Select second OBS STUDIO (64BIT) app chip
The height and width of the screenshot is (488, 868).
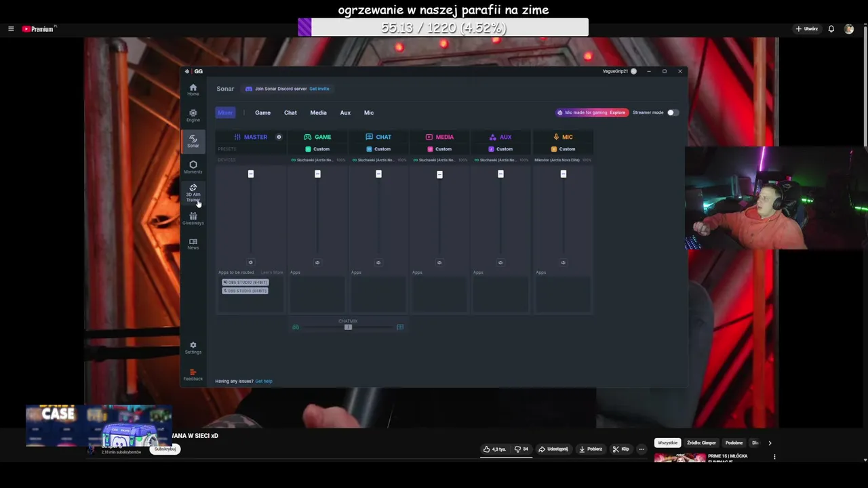[x=245, y=291]
